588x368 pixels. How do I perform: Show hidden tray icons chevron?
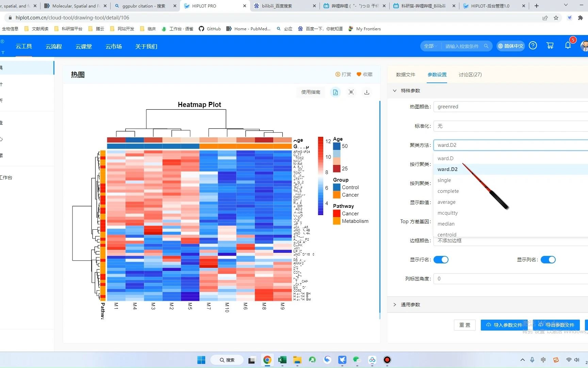pyautogui.click(x=522, y=360)
